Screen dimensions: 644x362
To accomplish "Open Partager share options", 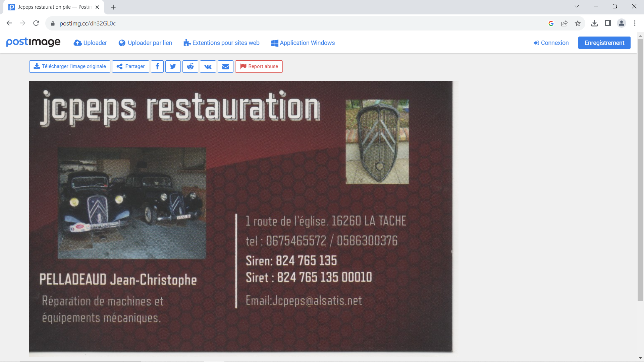I will pos(130,66).
